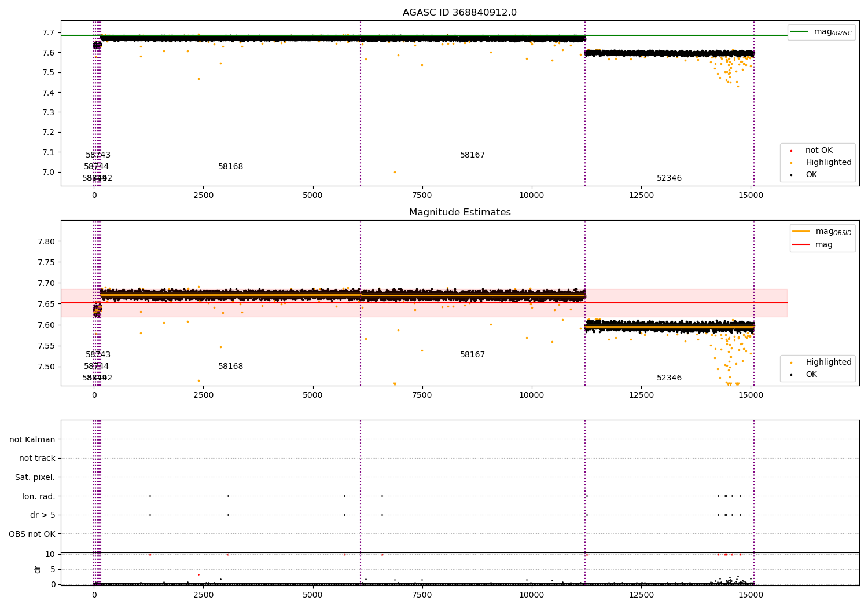Click x-axis tick 5000 in middle plot
Screen dimensions: 868x608
pos(313,395)
